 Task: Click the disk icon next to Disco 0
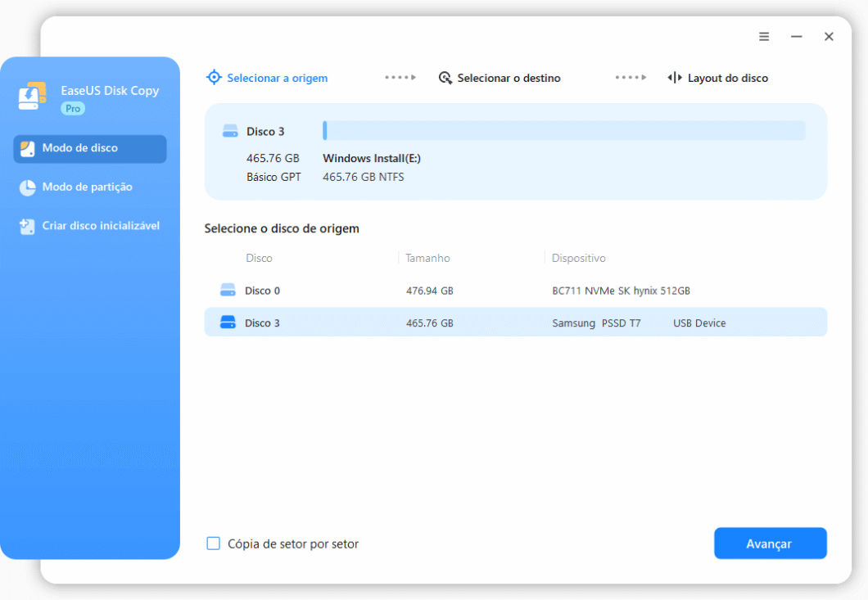pyautogui.click(x=227, y=290)
